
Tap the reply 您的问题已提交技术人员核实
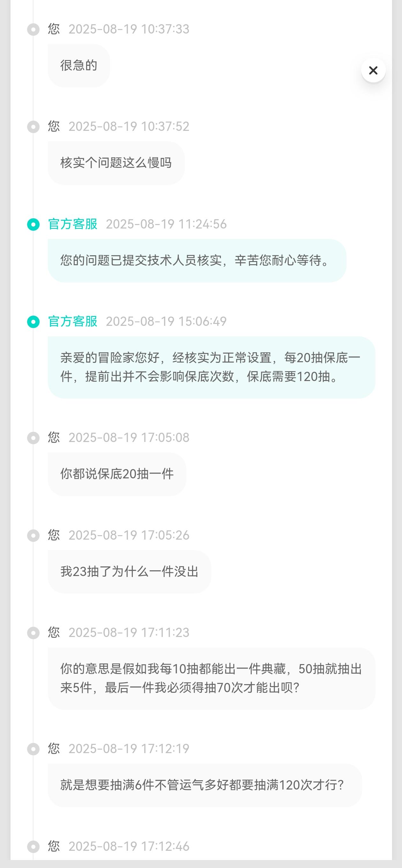197,260
